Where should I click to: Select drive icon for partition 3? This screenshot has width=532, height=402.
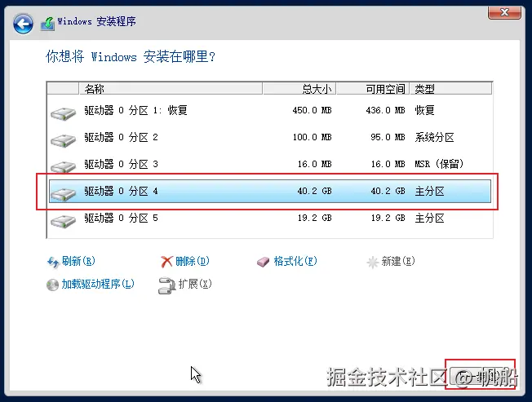pyautogui.click(x=63, y=166)
